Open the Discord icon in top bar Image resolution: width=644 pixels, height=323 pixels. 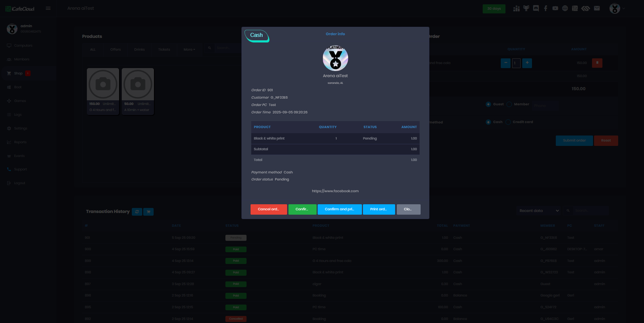point(536,8)
